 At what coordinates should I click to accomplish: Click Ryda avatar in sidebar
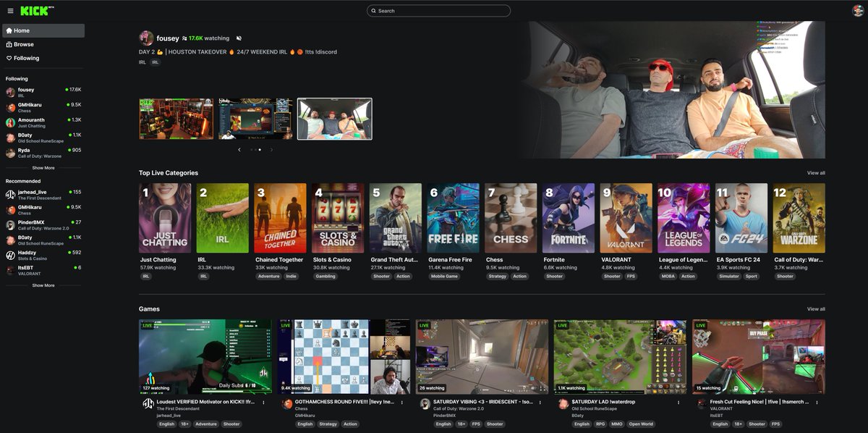(x=10, y=153)
